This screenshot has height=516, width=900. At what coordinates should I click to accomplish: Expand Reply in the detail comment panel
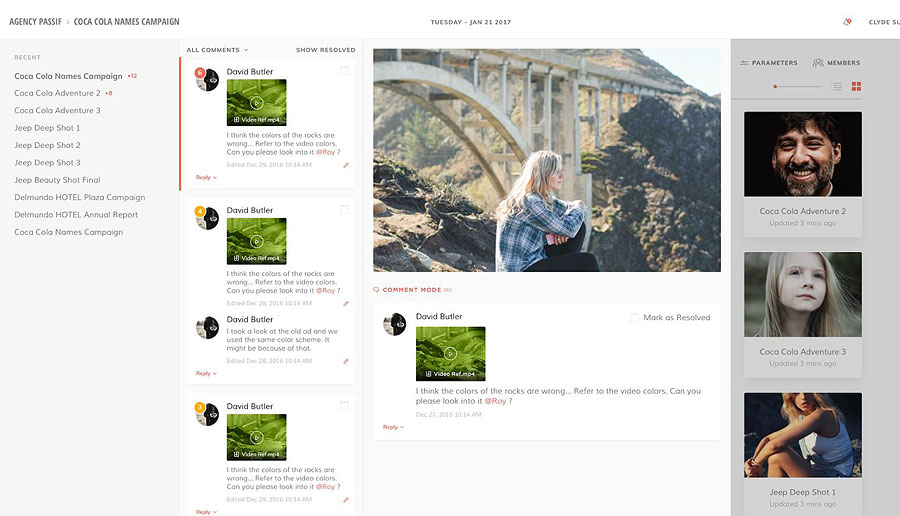(394, 427)
